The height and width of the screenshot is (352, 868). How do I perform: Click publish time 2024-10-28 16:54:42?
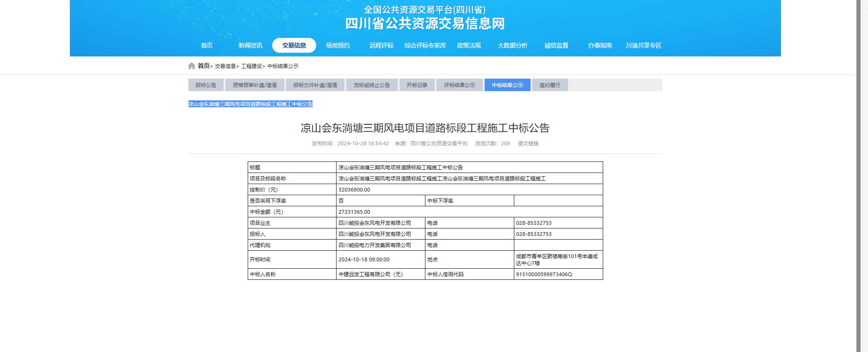pyautogui.click(x=363, y=143)
